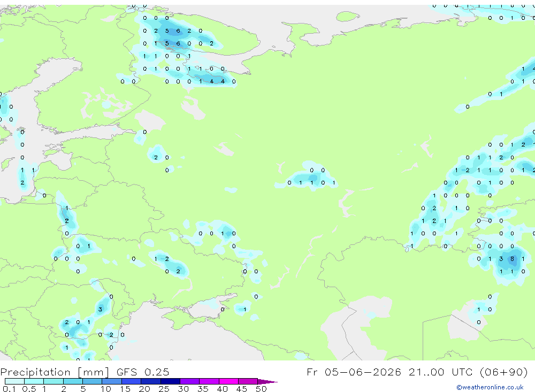Select the legend swatch between 1 and 2
535x392 pixels.
(53, 381)
